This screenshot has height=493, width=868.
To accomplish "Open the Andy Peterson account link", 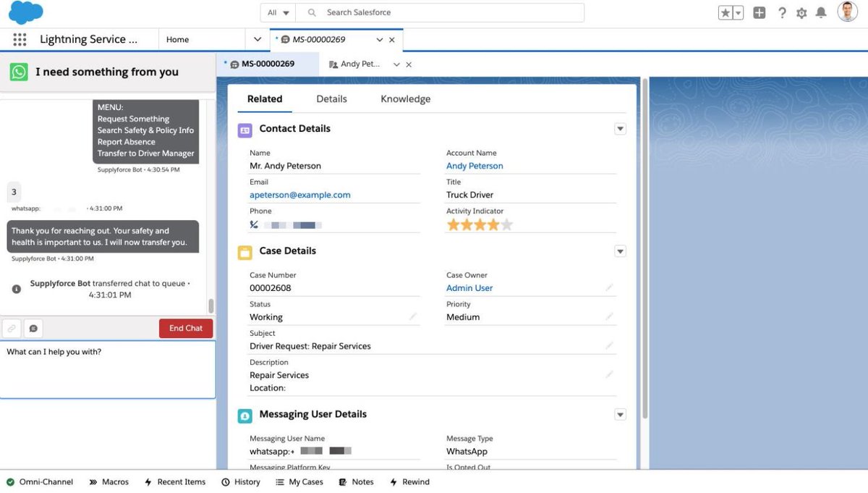I will tap(475, 166).
